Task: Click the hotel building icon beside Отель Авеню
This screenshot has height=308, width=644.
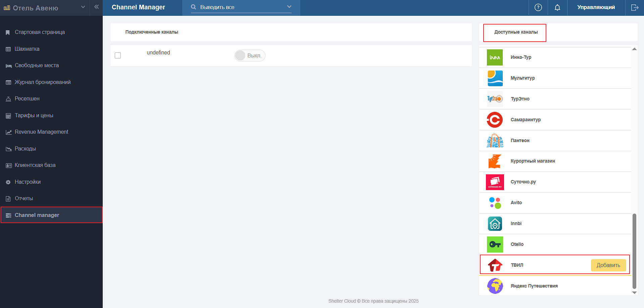Action: point(7,8)
